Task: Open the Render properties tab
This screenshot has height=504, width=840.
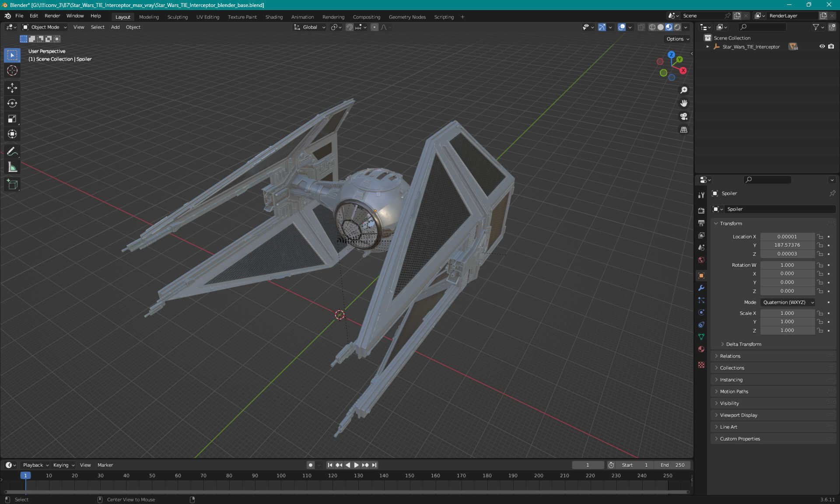Action: [x=701, y=210]
